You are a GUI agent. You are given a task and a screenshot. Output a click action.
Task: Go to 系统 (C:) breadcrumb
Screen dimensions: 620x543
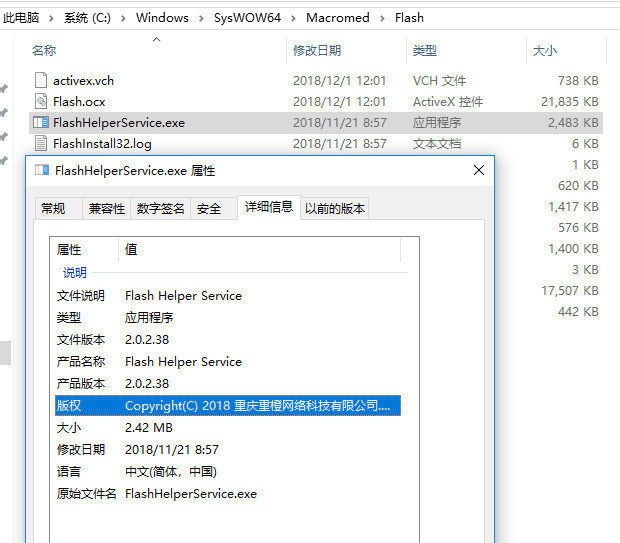coord(87,18)
